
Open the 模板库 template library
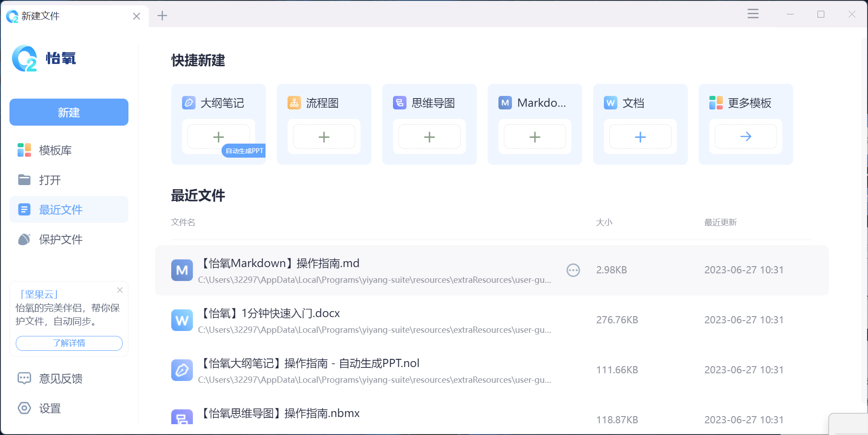tap(69, 150)
